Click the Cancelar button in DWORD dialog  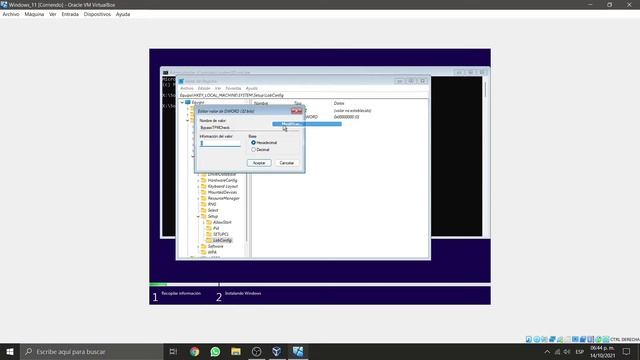coord(287,163)
